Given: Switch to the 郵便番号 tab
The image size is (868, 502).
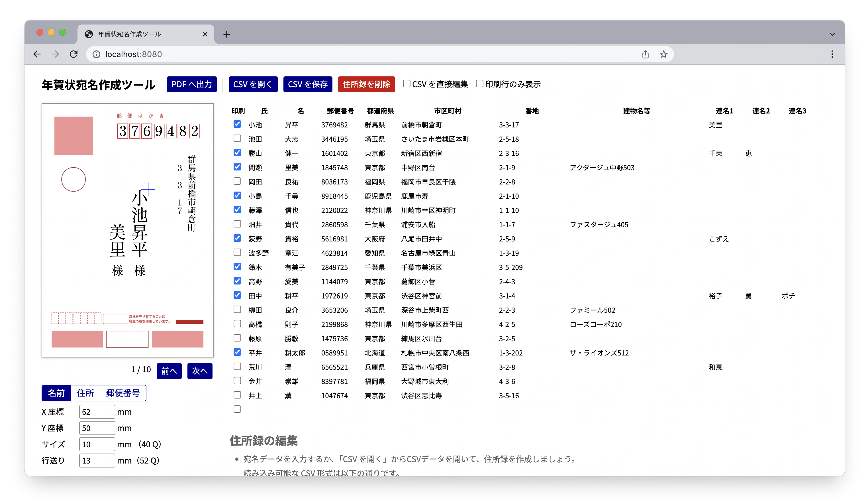Looking at the screenshot, I should tap(122, 393).
